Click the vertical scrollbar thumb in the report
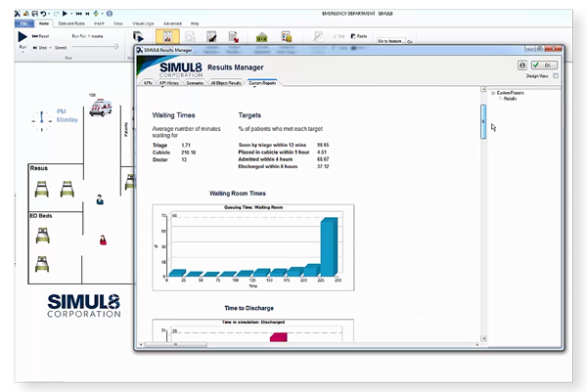 tap(483, 121)
